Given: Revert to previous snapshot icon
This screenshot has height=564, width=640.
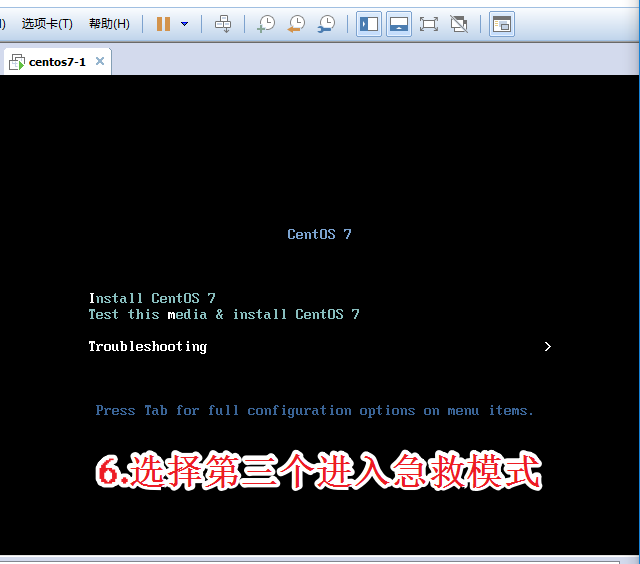Looking at the screenshot, I should (x=296, y=24).
